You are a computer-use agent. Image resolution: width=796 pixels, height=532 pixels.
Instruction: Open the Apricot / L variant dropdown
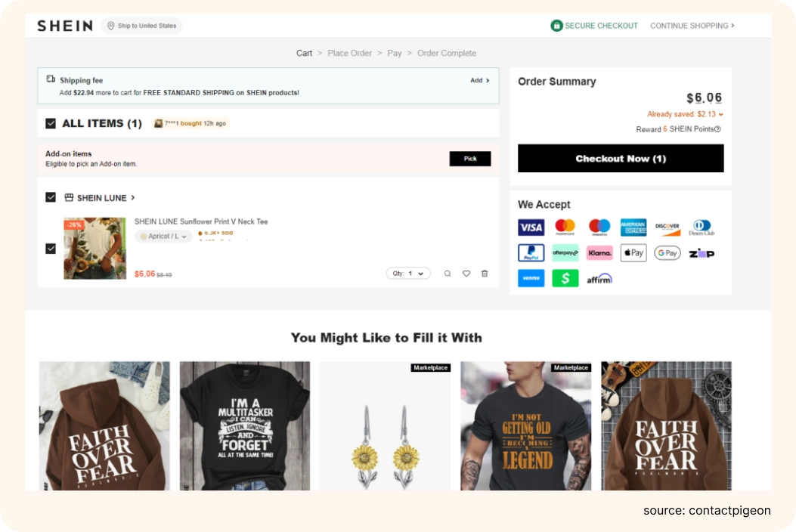[163, 236]
